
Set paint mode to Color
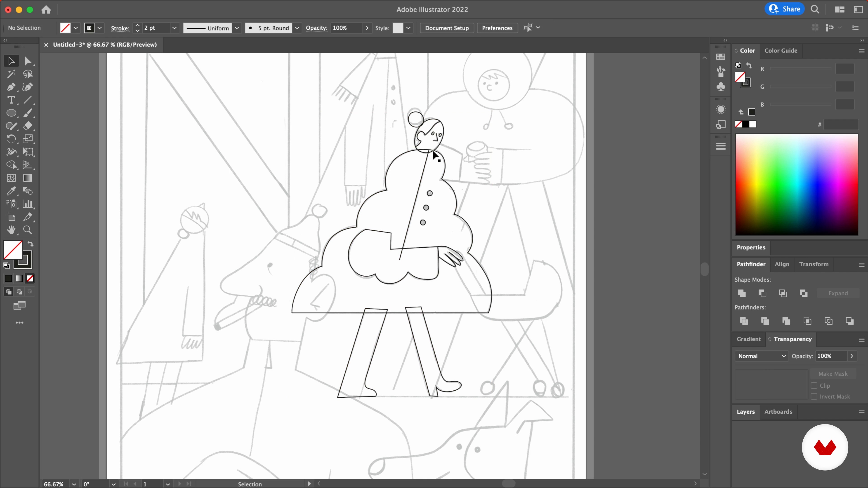8,279
